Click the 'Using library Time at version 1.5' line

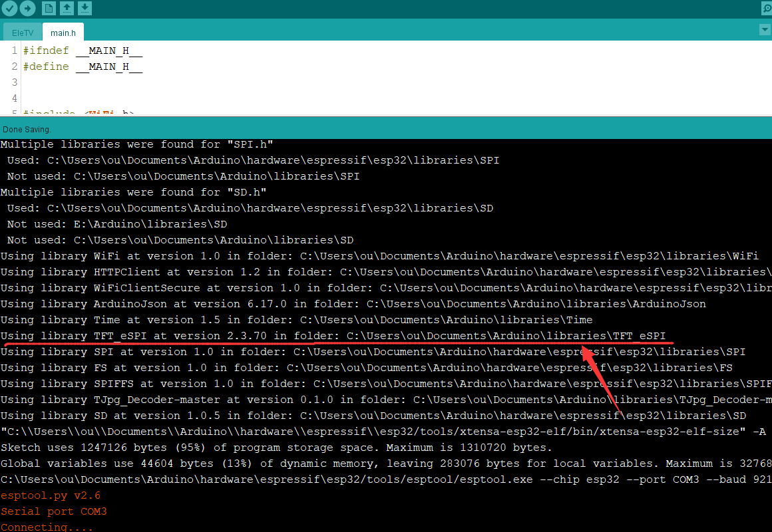296,320
